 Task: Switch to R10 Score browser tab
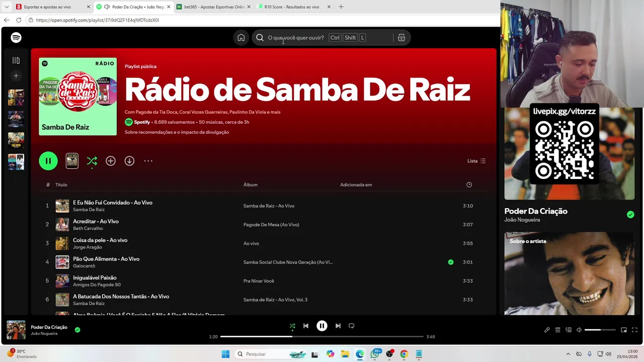pos(294,7)
